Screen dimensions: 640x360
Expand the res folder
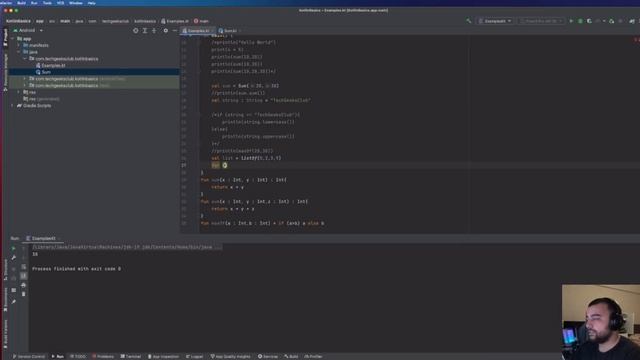pos(18,92)
